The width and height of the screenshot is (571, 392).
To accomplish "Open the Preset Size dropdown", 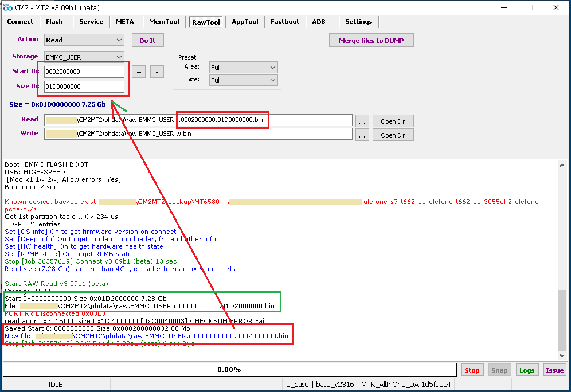I will (243, 80).
